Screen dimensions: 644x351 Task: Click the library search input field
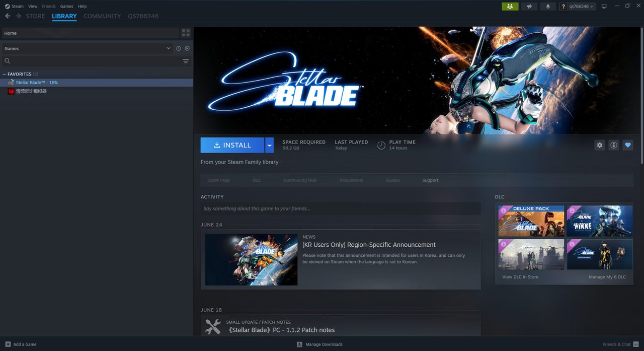coord(96,61)
